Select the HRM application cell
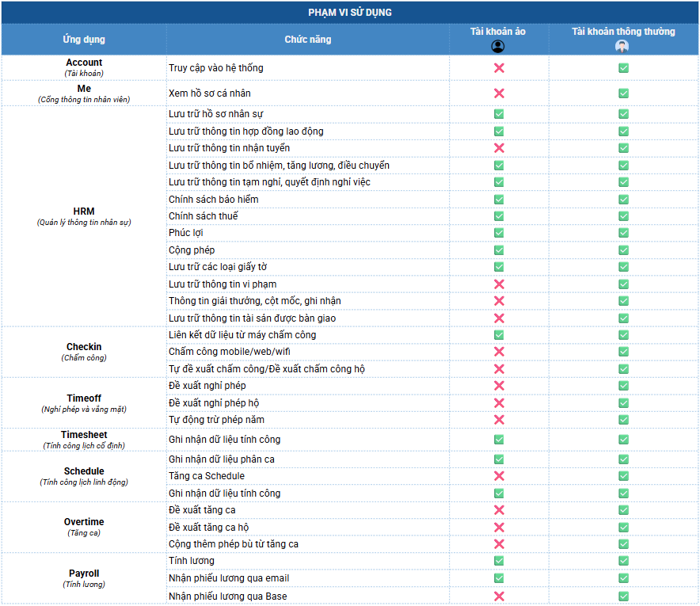The image size is (700, 606). tap(84, 216)
